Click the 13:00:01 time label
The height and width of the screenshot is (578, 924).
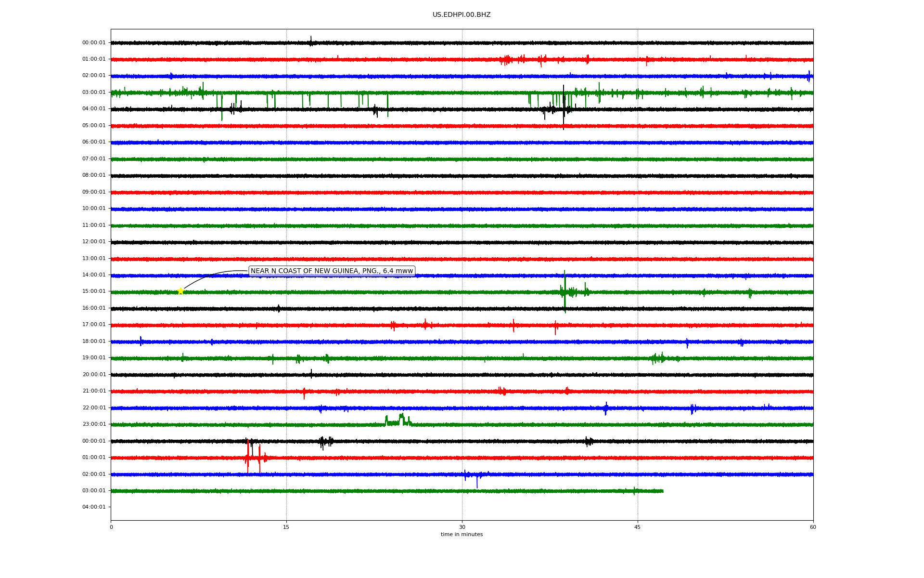(94, 259)
